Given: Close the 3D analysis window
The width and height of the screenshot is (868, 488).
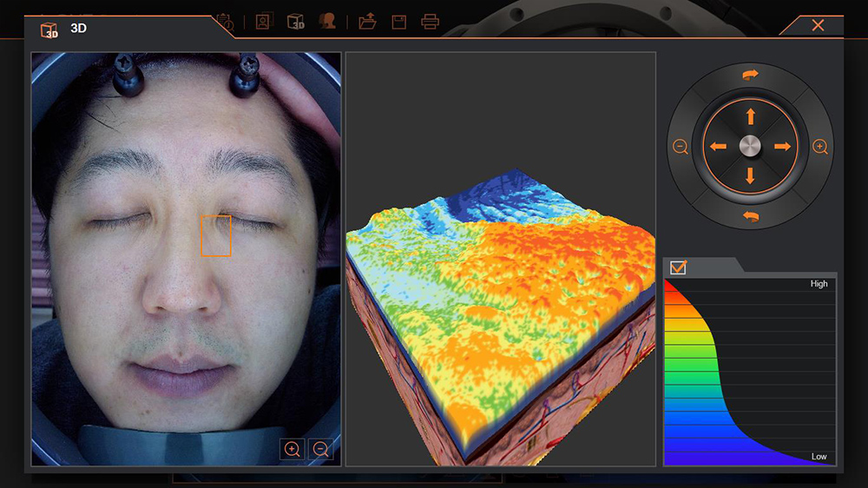Looking at the screenshot, I should [x=818, y=25].
